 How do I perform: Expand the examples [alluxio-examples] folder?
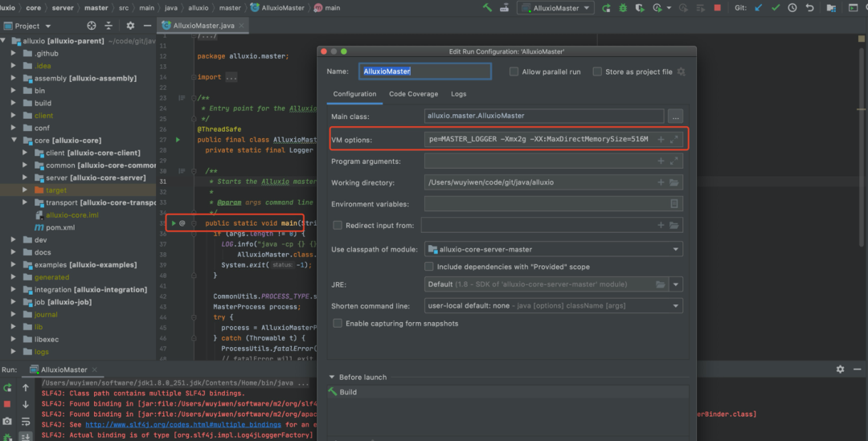pos(14,264)
